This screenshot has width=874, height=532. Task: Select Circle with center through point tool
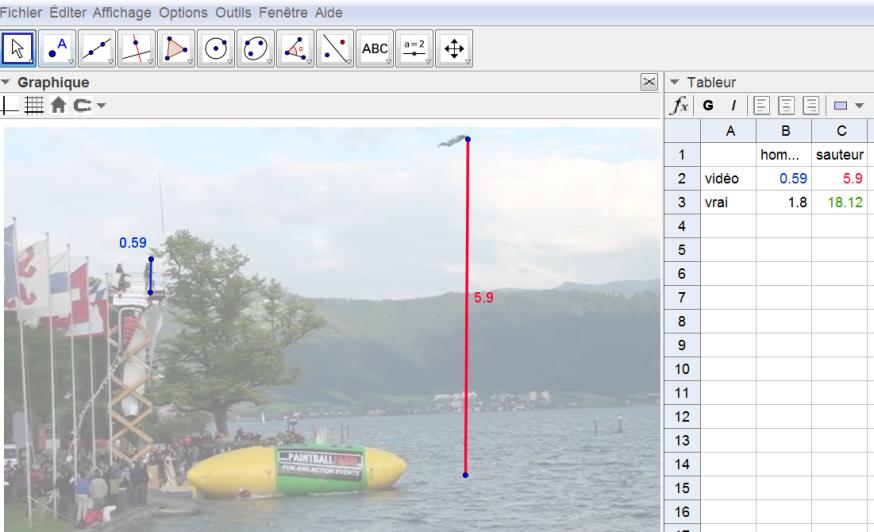[214, 49]
